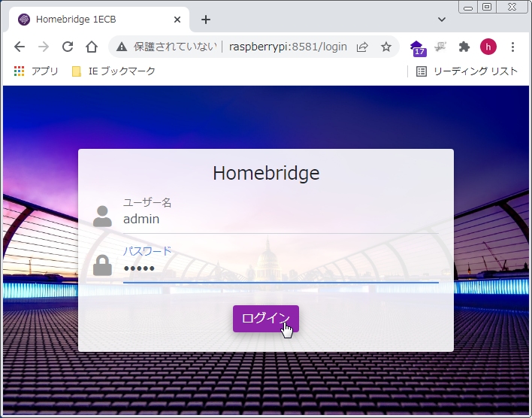This screenshot has width=532, height=418.
Task: Bookmark this page with the star icon
Action: pos(386,47)
